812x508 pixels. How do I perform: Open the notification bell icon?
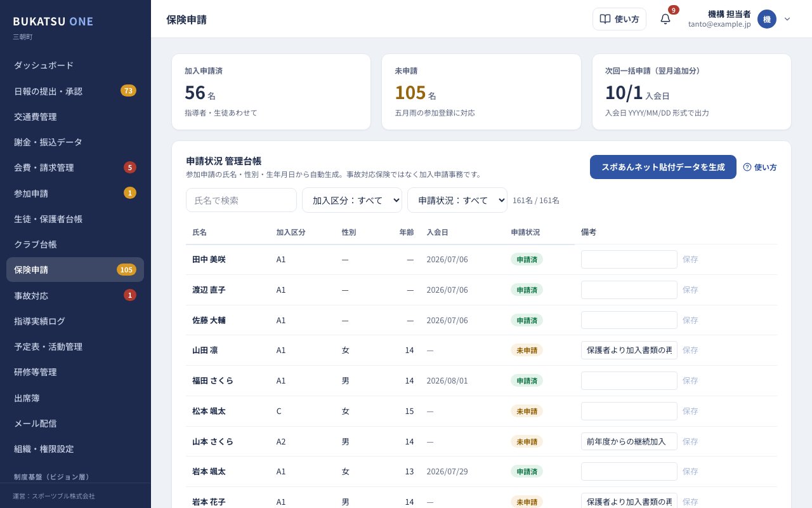coord(665,19)
